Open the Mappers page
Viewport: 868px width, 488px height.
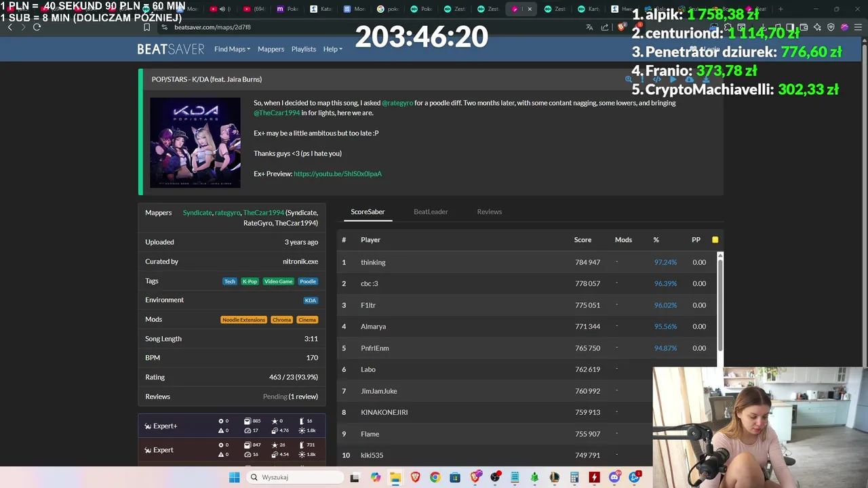[x=271, y=49]
